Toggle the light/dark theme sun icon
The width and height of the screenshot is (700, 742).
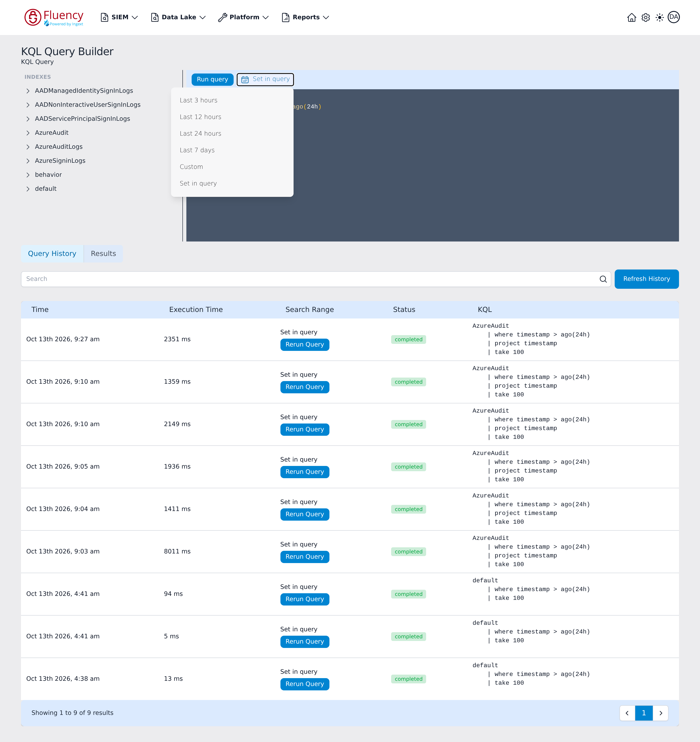coord(660,17)
